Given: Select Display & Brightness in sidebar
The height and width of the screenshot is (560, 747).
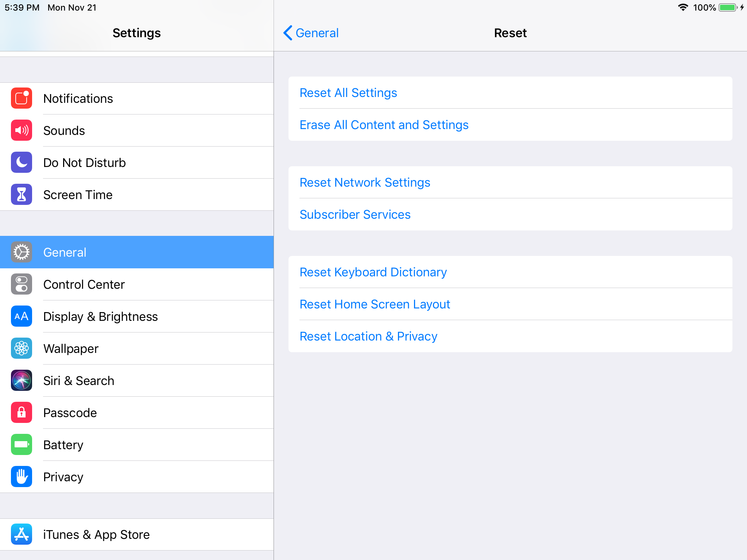Looking at the screenshot, I should click(100, 316).
